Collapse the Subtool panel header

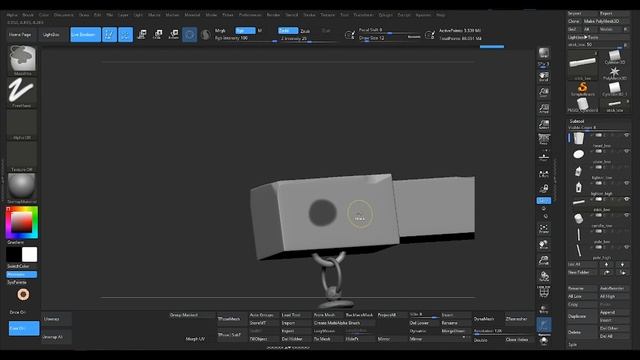coord(577,121)
